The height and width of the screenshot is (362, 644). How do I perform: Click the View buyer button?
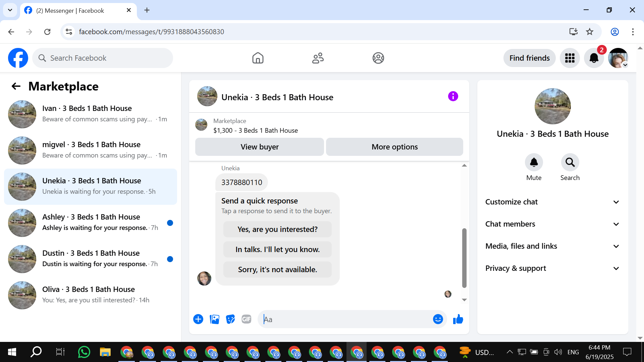260,147
